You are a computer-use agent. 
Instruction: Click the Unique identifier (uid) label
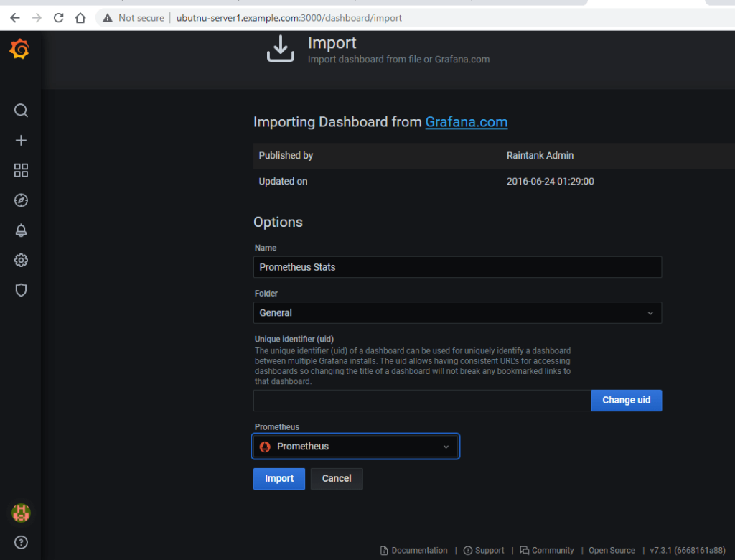click(x=294, y=339)
